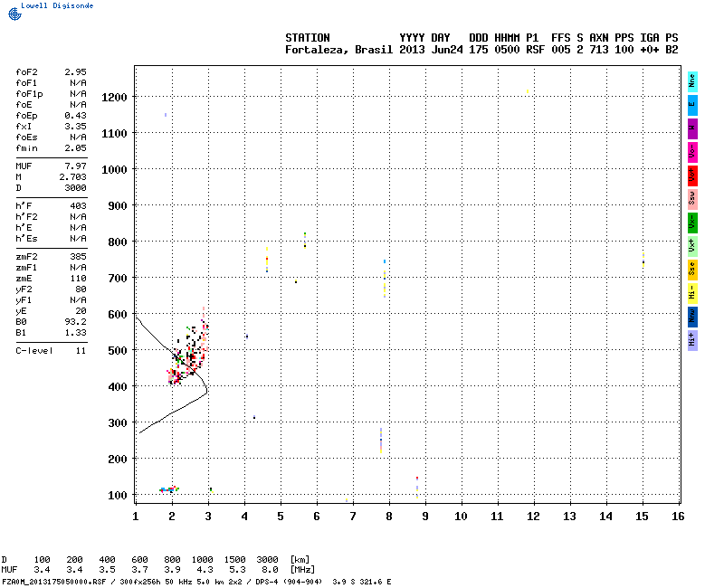This screenshot has height=588, width=724.
Task: Select the cyan NNE legend swatch
Action: point(692,82)
